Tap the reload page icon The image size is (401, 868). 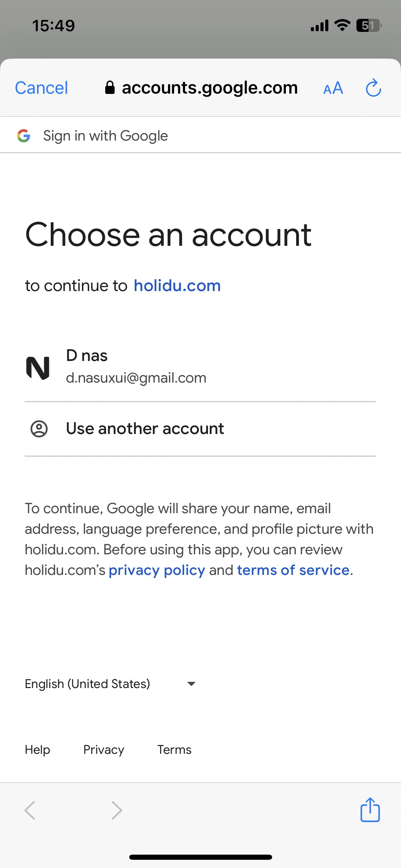373,88
